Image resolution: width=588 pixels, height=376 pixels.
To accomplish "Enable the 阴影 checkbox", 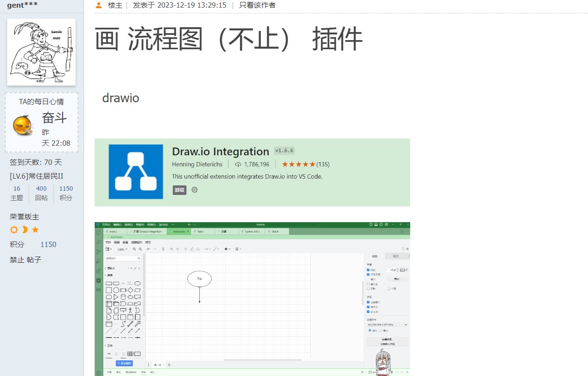I will 368,289.
